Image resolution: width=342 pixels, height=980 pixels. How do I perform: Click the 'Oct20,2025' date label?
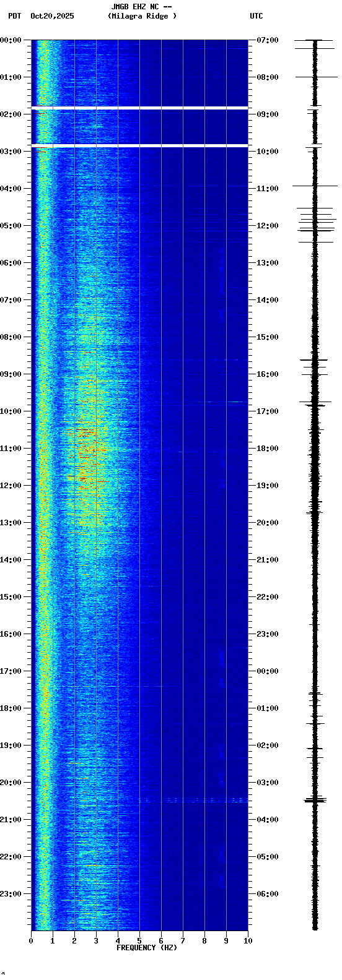52,16
